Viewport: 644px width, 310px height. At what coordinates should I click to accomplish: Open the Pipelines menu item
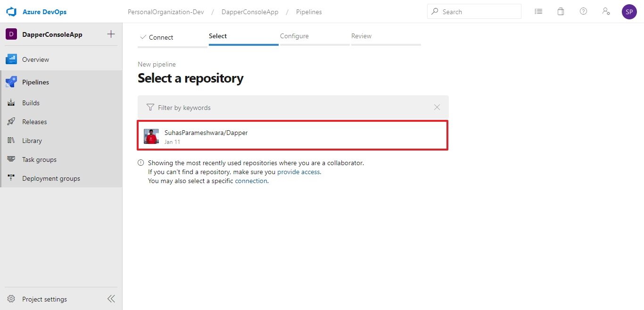(x=61, y=82)
